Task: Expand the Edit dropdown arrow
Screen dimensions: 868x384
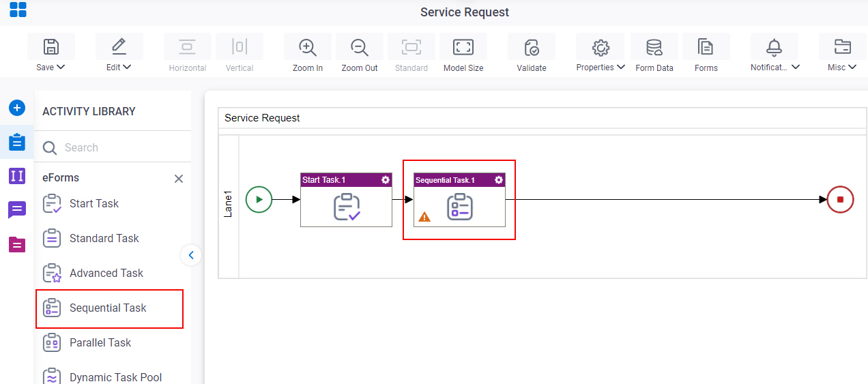Action: tap(127, 67)
